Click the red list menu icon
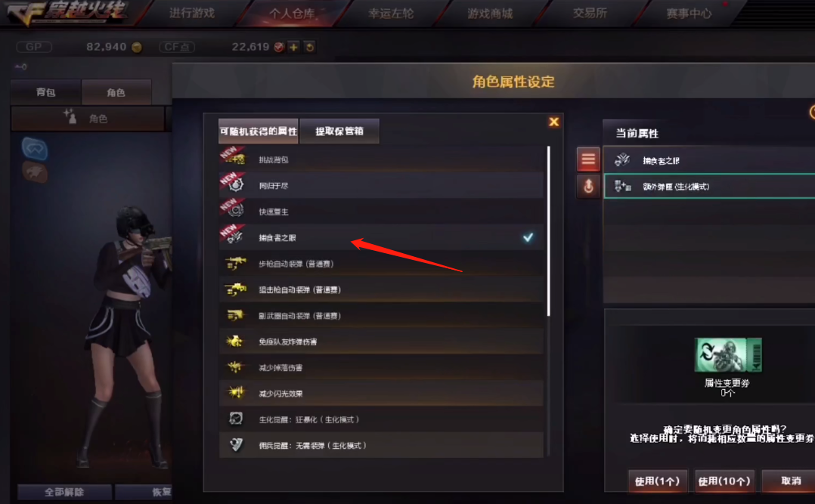Screen dimensions: 815x504 588,159
